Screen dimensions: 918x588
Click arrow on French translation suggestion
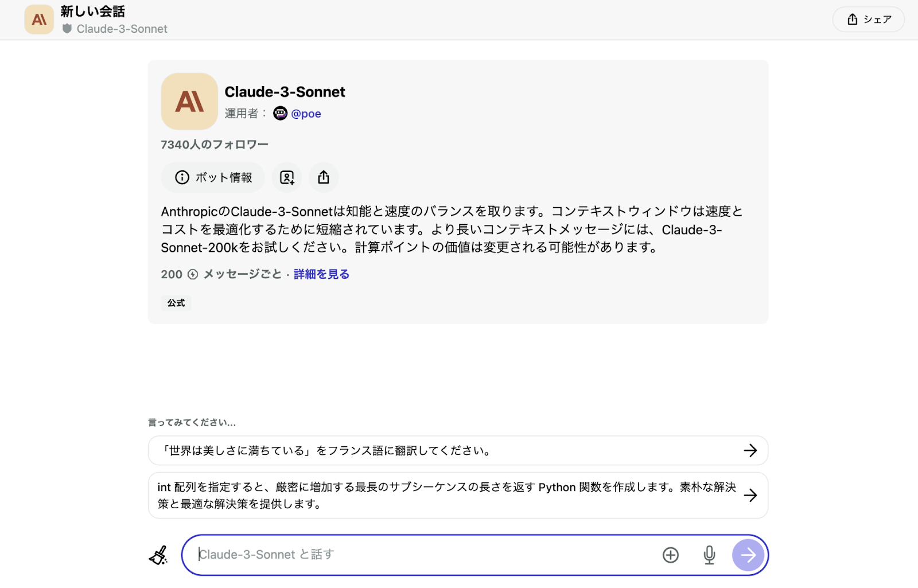tap(750, 450)
